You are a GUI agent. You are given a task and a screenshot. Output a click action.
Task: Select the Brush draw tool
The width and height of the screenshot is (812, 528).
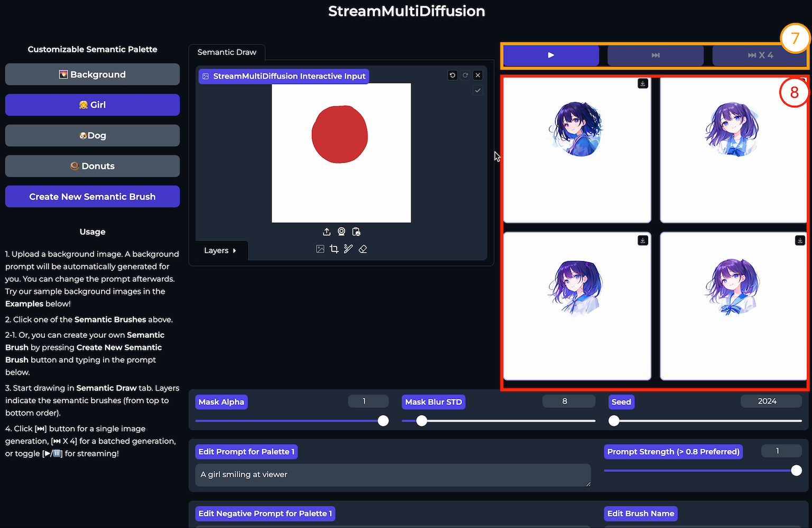pyautogui.click(x=348, y=249)
